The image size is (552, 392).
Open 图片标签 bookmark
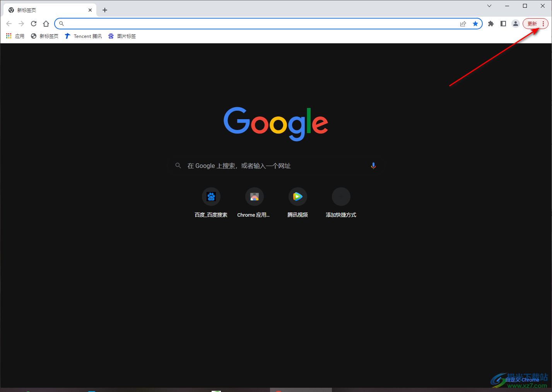(x=122, y=36)
